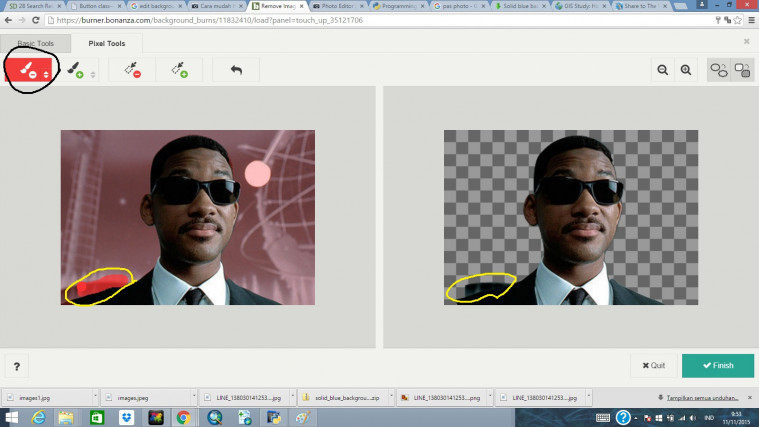Open the Paint palette icon on taskbar
Image resolution: width=759 pixels, height=427 pixels.
(x=303, y=417)
